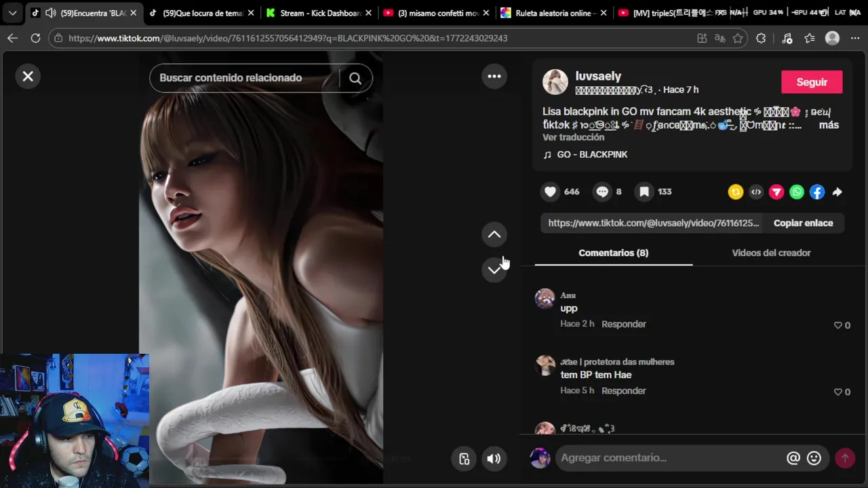Viewport: 868px width, 488px height.
Task: Share to WhatsApp icon
Action: point(797,192)
